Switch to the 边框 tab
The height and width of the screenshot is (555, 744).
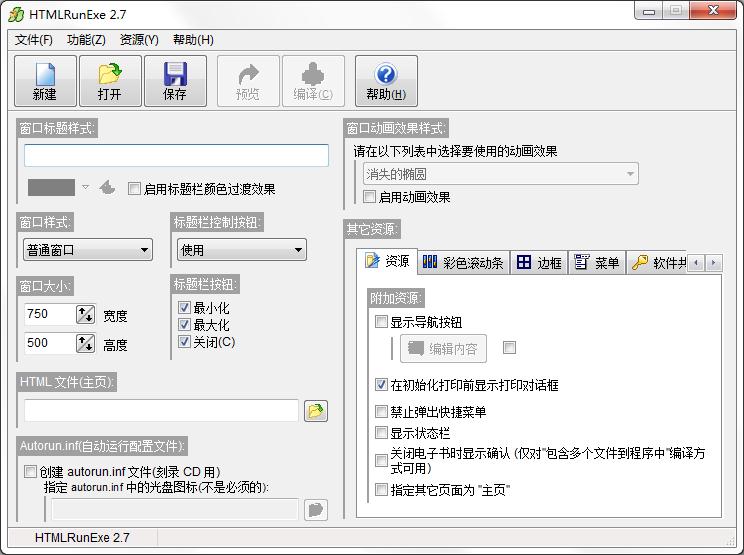539,263
